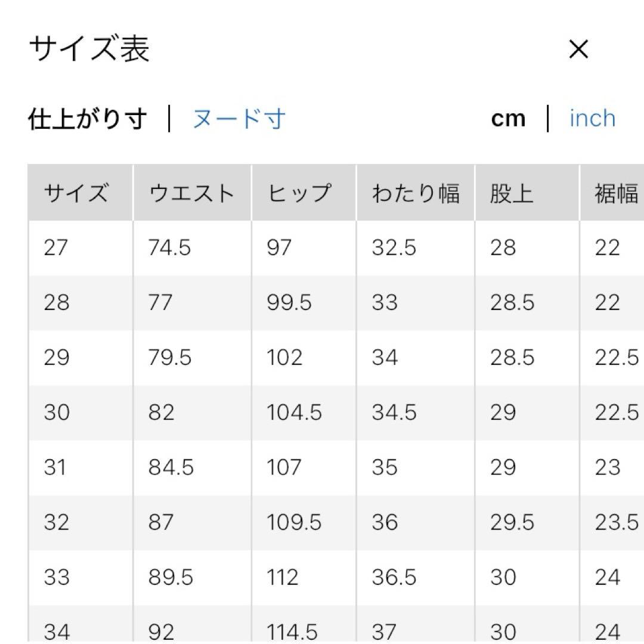Click the ヒップ column header

coord(299,194)
